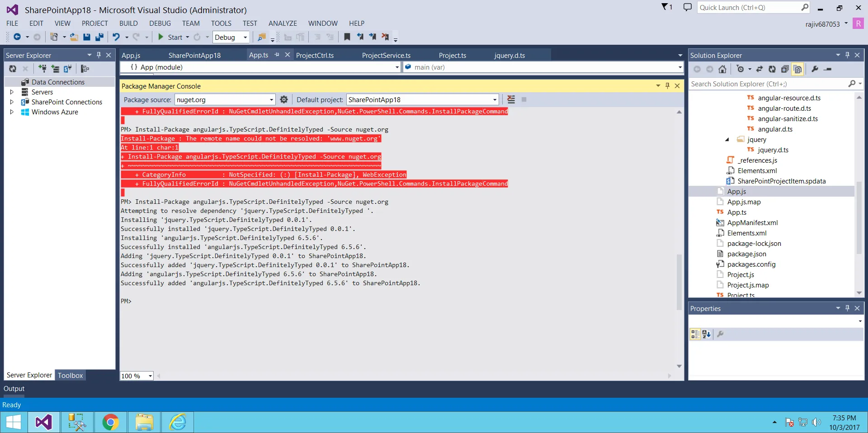Screen dimensions: 868x433
Task: Click Connect to Database icon in Server Explorer
Action: (42, 69)
